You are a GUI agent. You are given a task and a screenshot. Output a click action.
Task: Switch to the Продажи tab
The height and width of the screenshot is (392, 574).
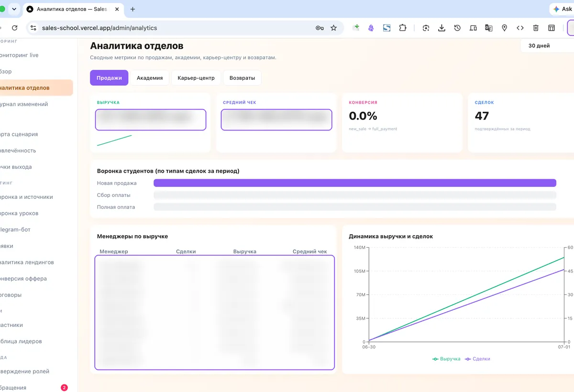[x=109, y=78]
